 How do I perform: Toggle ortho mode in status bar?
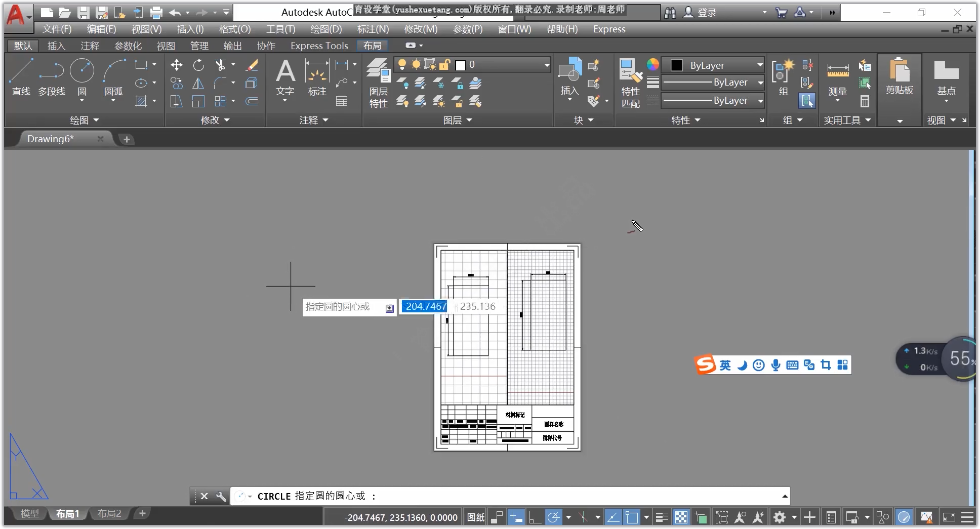535,517
